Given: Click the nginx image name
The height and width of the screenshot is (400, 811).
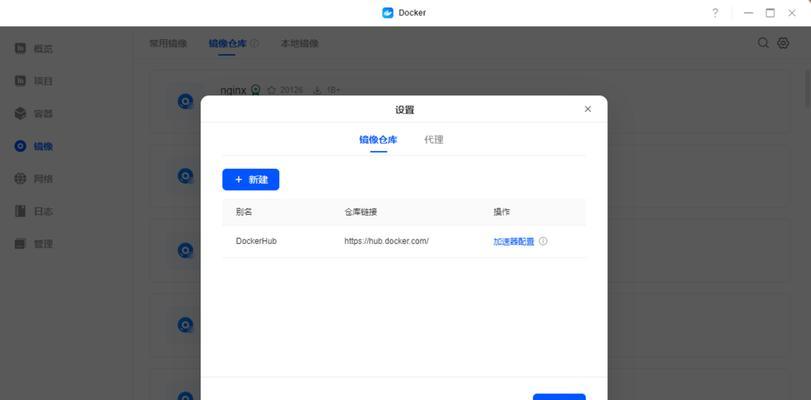Looking at the screenshot, I should 233,90.
